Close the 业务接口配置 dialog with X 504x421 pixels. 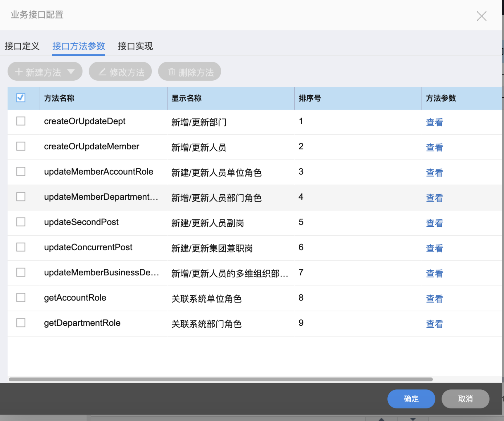pos(481,16)
